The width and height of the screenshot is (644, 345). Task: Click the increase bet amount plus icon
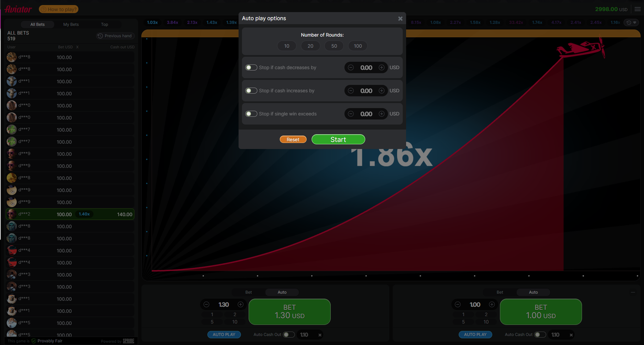click(x=240, y=304)
